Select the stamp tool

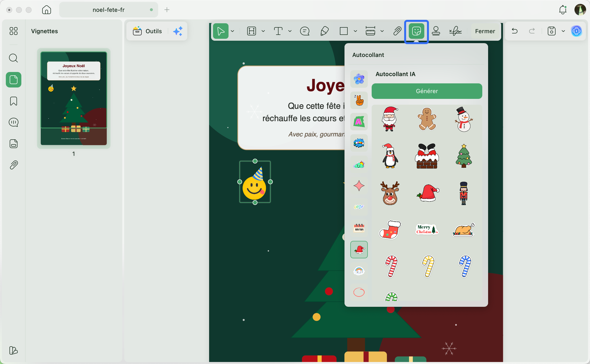(436, 31)
